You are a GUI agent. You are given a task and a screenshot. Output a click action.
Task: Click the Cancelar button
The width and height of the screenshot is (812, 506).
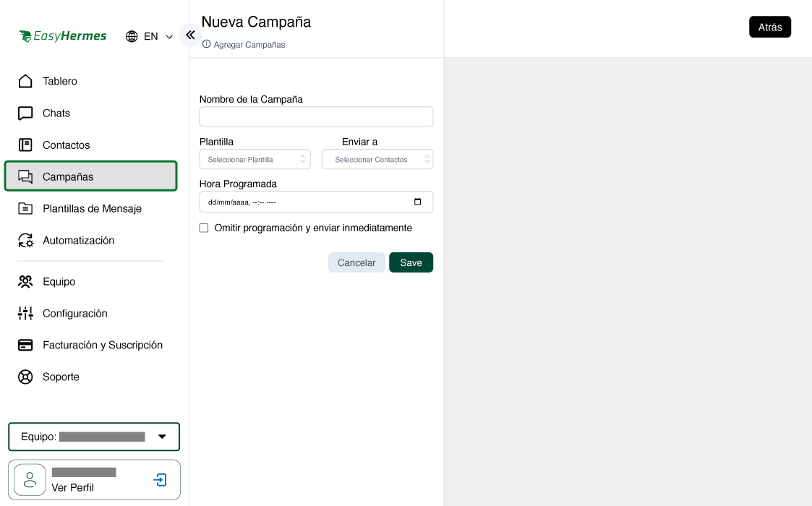356,262
